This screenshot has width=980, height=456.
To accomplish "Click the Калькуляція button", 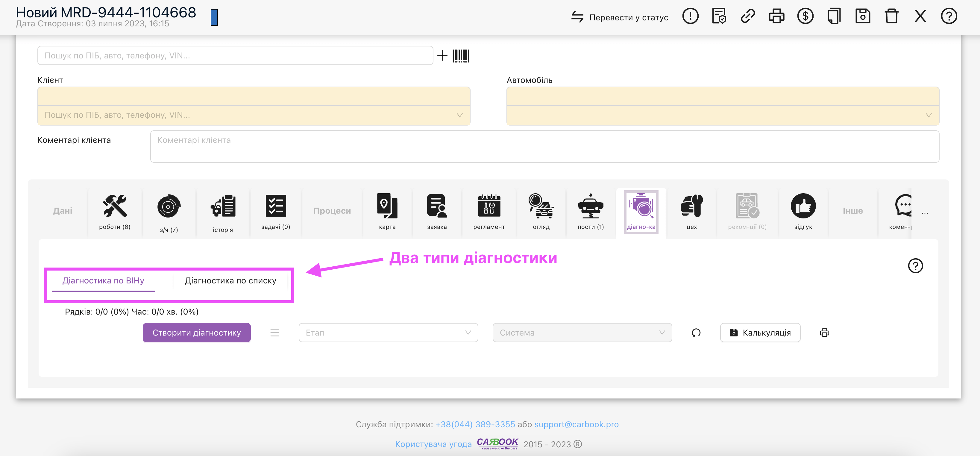I will [x=760, y=333].
